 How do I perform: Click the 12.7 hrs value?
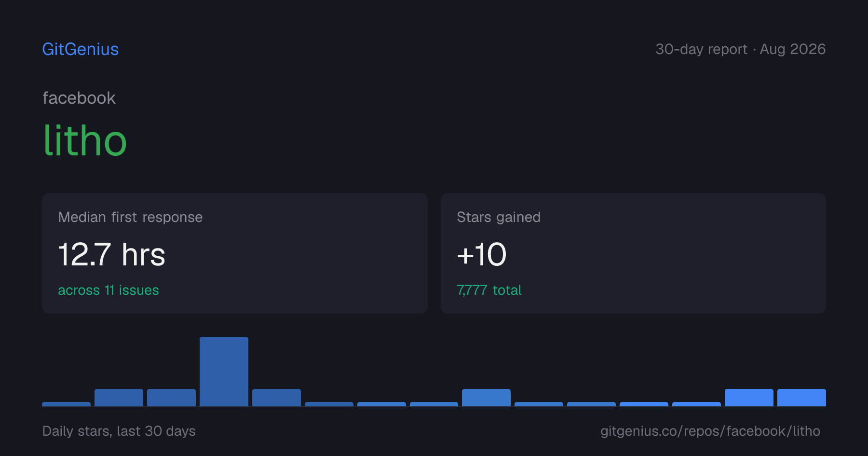coord(112,254)
